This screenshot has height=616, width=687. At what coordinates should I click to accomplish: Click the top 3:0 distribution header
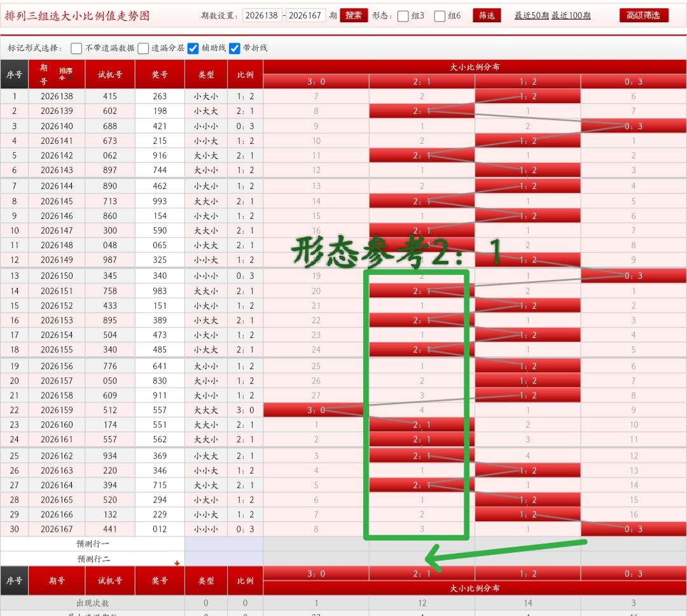pos(316,82)
